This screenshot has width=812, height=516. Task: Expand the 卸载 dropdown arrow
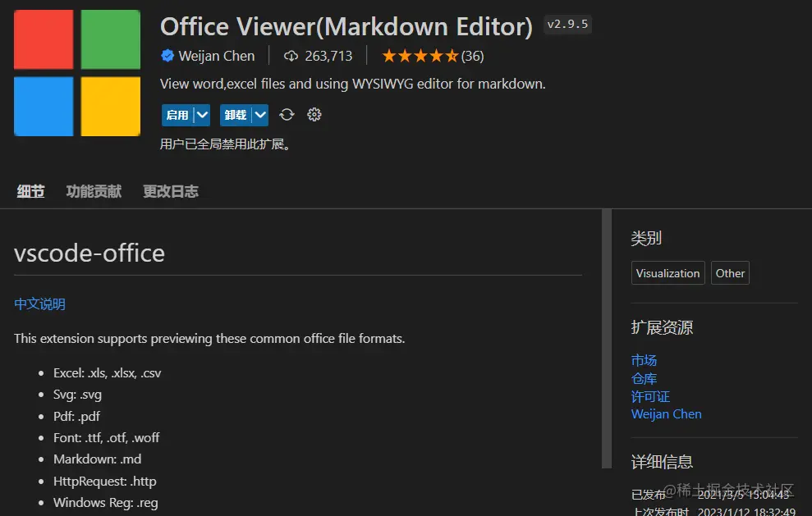tap(260, 115)
